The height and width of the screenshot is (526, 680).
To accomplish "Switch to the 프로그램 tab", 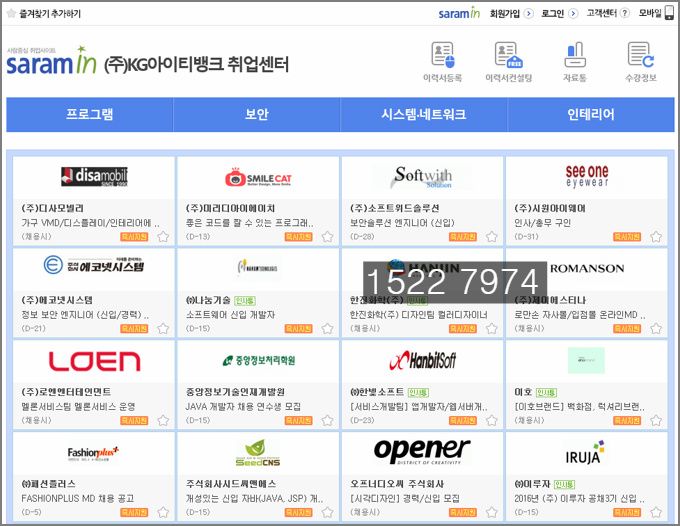I will coord(90,114).
